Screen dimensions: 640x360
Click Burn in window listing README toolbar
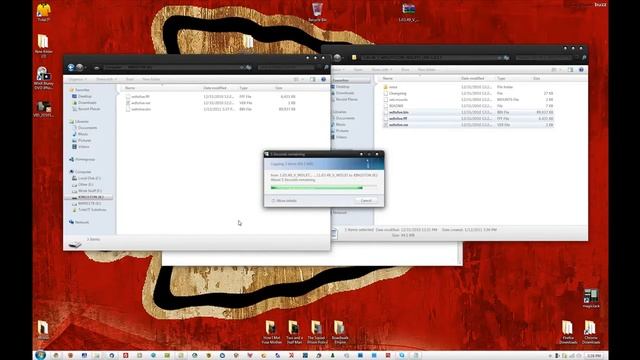pos(405,70)
